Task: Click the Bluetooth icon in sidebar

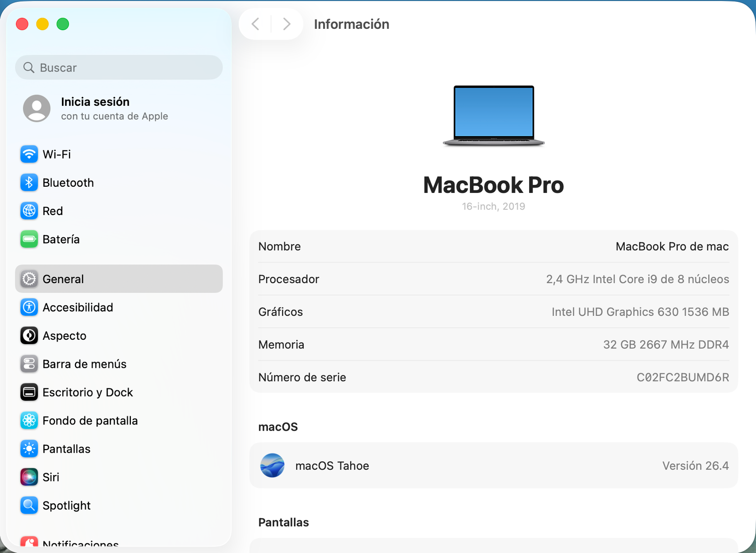Action: (29, 182)
